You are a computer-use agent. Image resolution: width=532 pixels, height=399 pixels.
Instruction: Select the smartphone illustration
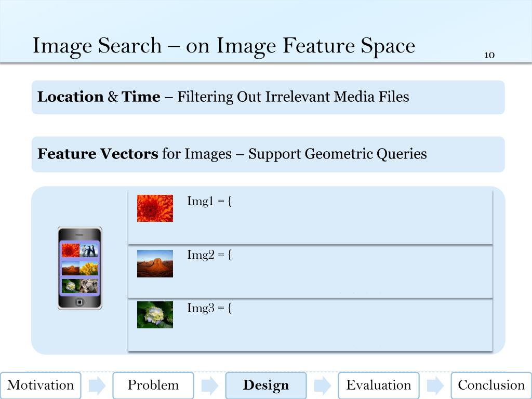[x=79, y=268]
